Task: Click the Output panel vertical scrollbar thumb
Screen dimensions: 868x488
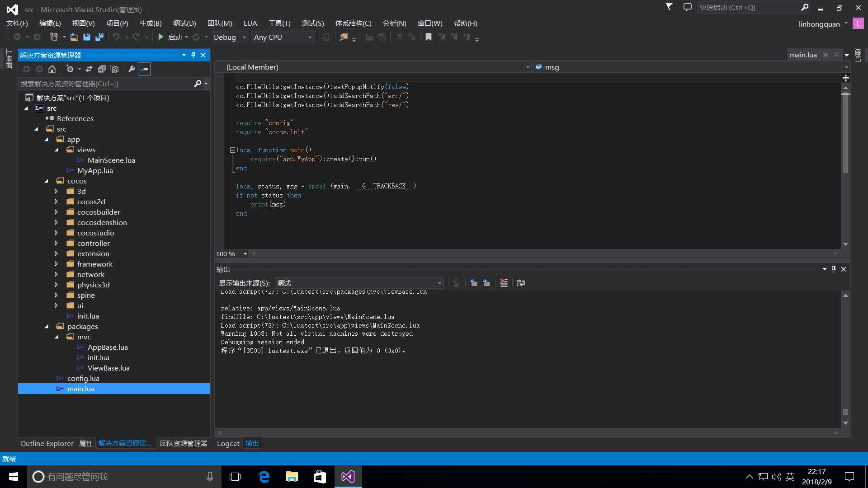Action: (845, 412)
